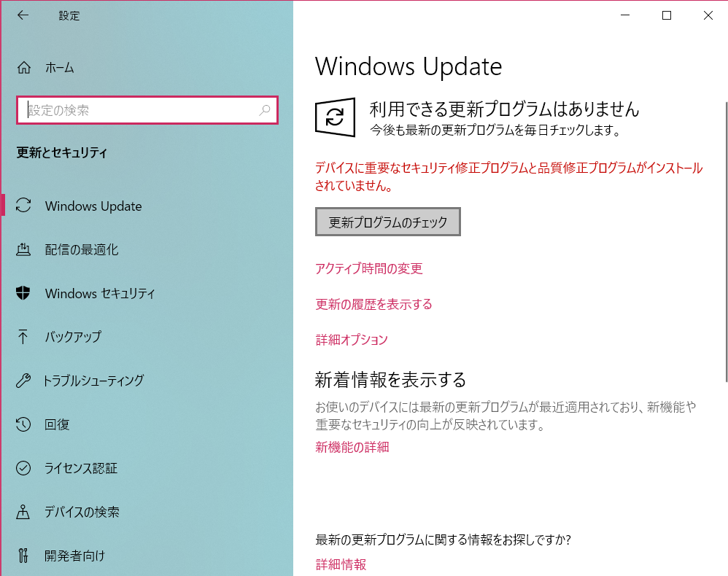Open the バックアップ page label
The image size is (728, 576).
tap(73, 337)
